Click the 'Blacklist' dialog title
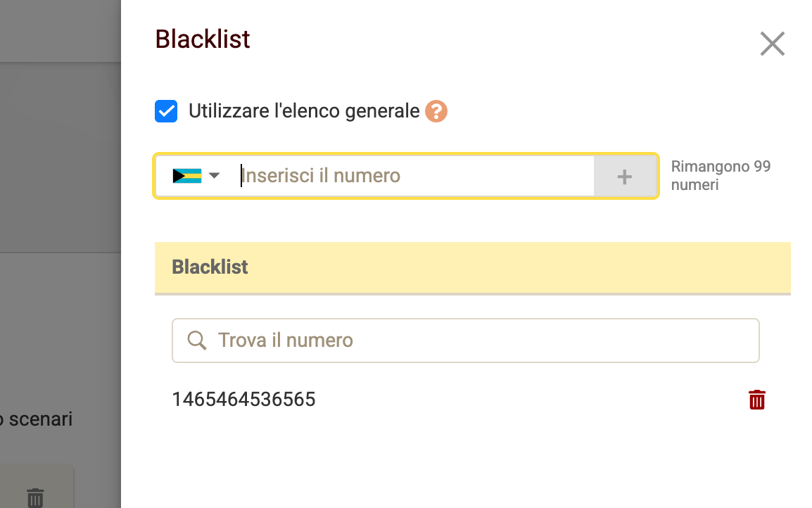812x508 pixels. pos(202,40)
